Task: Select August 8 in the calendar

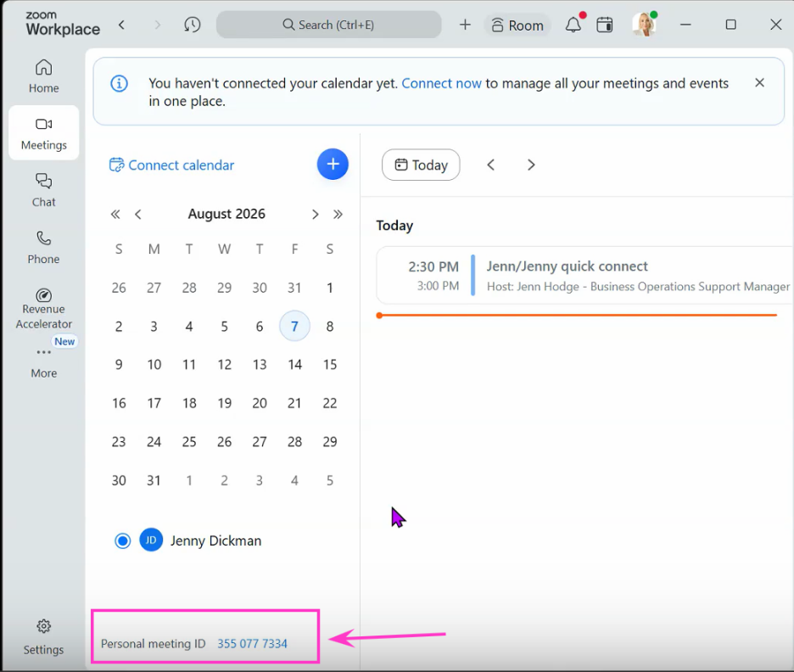Action: point(330,326)
